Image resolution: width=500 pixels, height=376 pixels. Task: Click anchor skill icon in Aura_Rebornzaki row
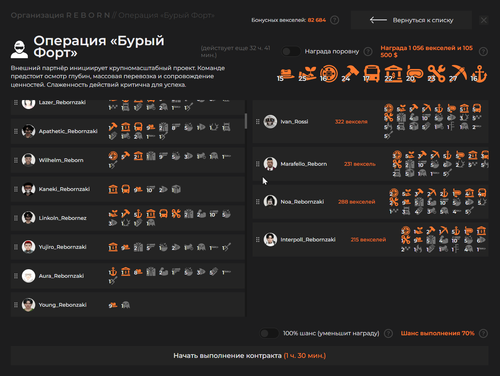pos(113,272)
